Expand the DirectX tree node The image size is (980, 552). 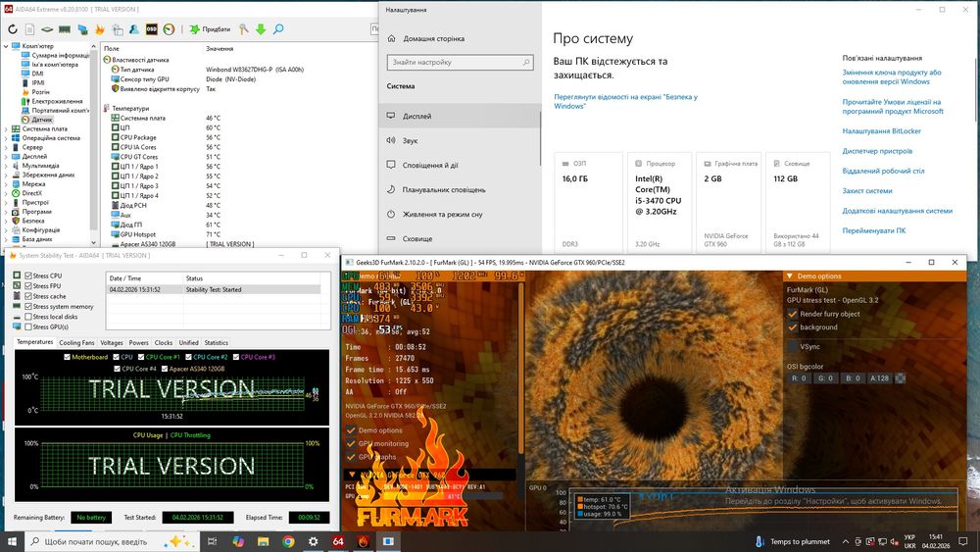[6, 193]
